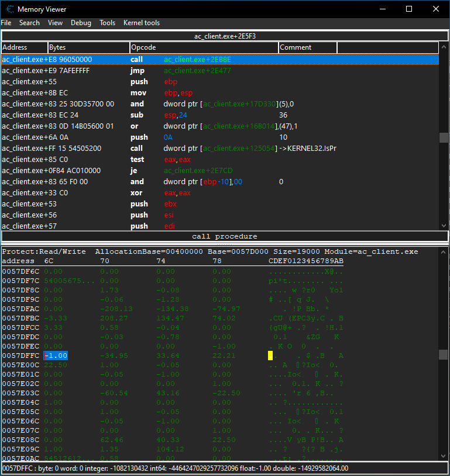This screenshot has width=450, height=476.
Task: Click the hex view scrollbar thumb
Action: coord(444,354)
